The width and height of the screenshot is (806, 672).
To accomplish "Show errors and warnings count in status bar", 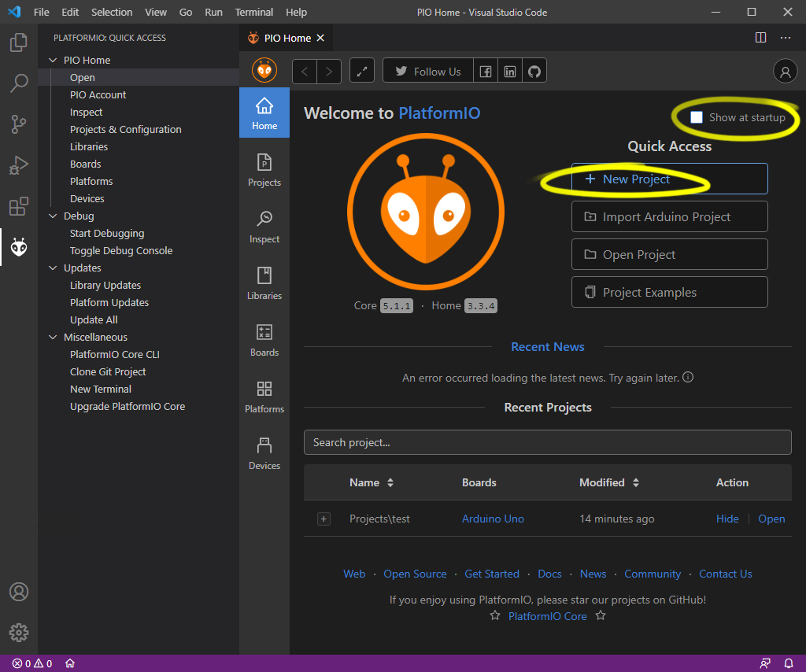I will [31, 663].
